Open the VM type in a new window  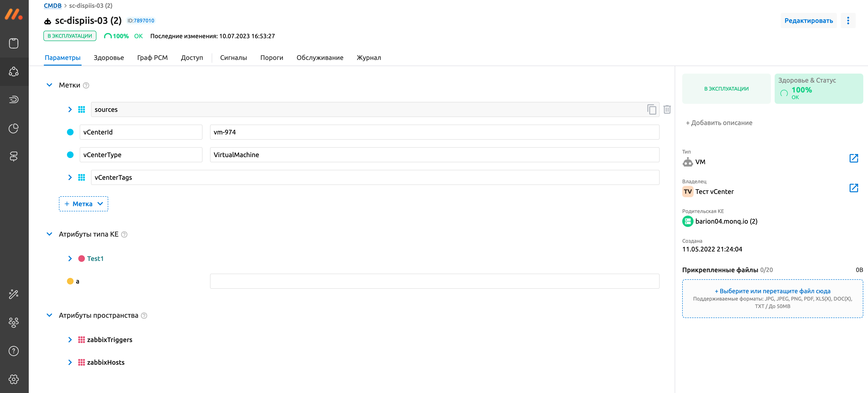click(x=854, y=158)
